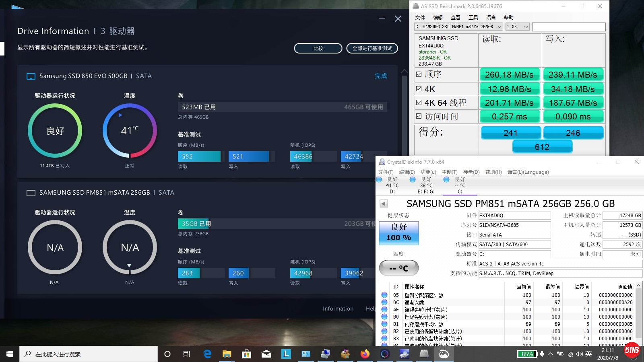Open File Explorer from taskbar
Viewport: 644px width, 362px height.
[227, 354]
